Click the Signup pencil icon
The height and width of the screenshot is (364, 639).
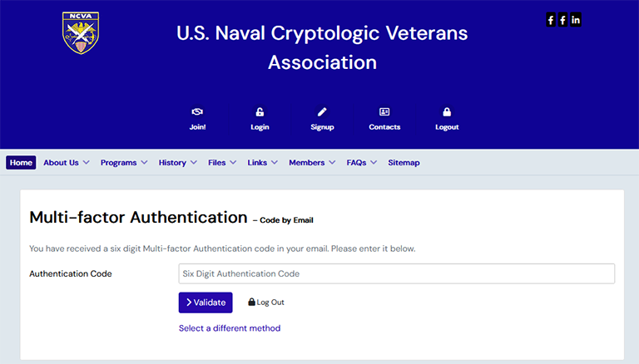click(x=322, y=112)
